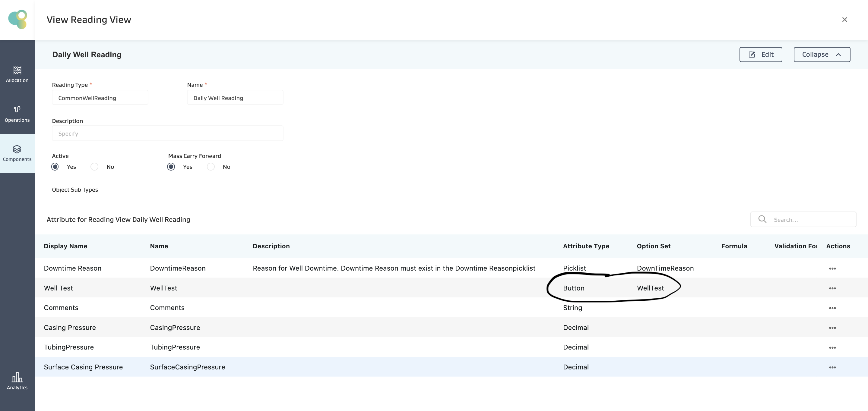Open the Operations sidebar section
The width and height of the screenshot is (868, 411).
(17, 114)
